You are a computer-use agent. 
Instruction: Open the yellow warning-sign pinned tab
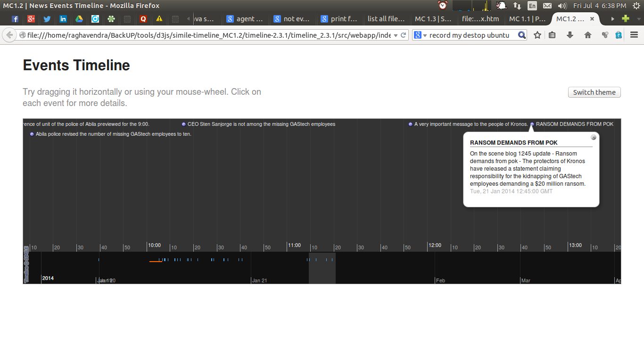(159, 19)
